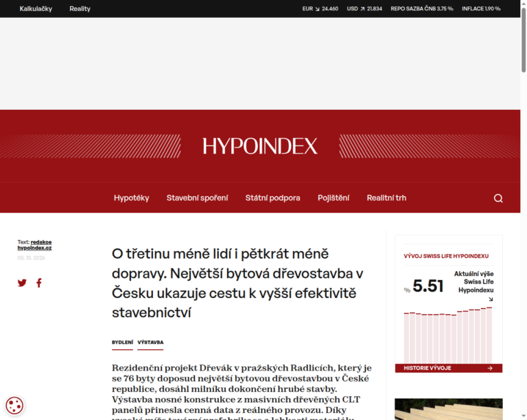Viewport: 527px width, 420px height.
Task: Open the wooden panels thumbnail image
Action: pos(448,409)
